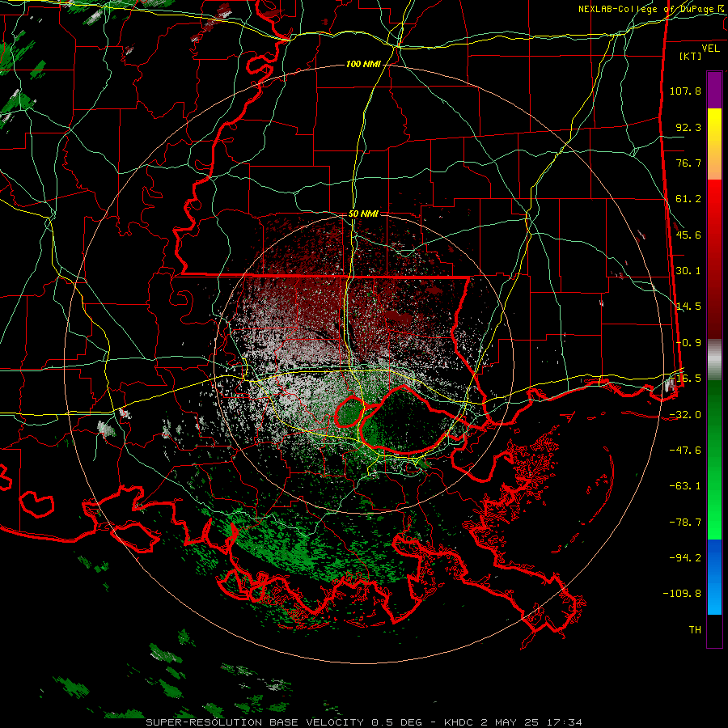The width and height of the screenshot is (728, 728).
Task: Click the VEL legend title
Action: tap(710, 49)
